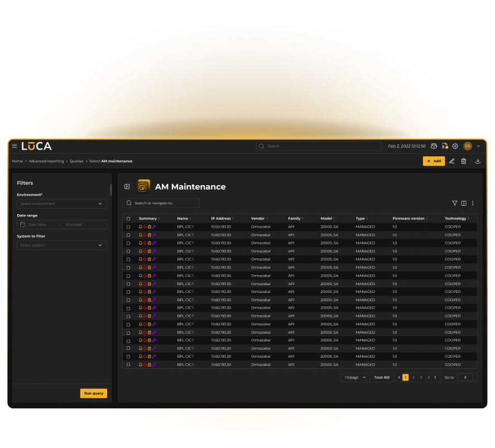This screenshot has height=448, width=495.
Task: Expand the Select environment dropdown
Action: click(61, 204)
